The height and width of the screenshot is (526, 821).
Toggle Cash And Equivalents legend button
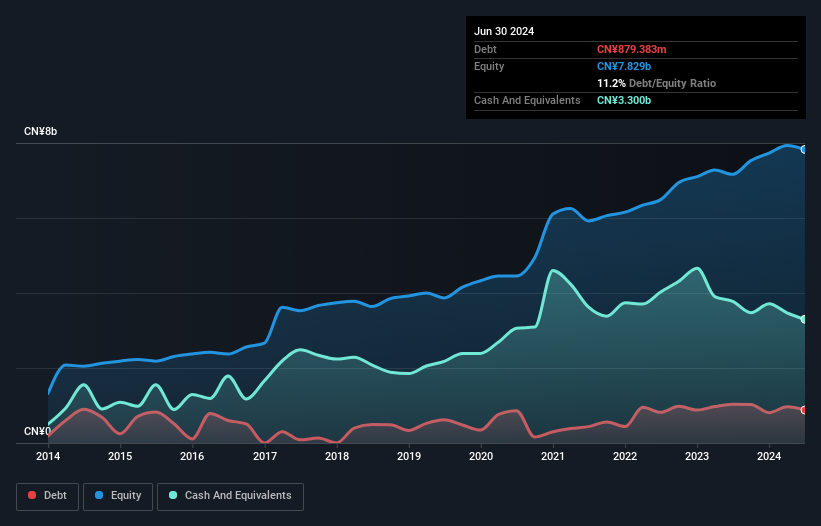(x=230, y=496)
